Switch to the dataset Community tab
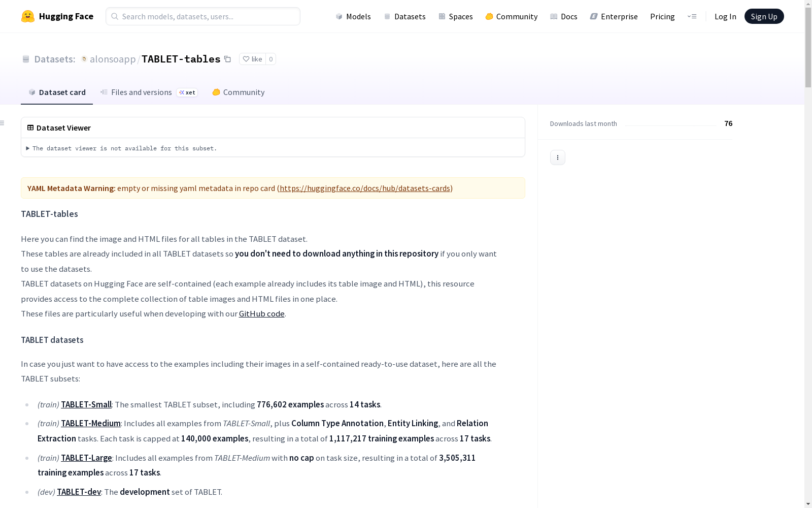 click(239, 92)
